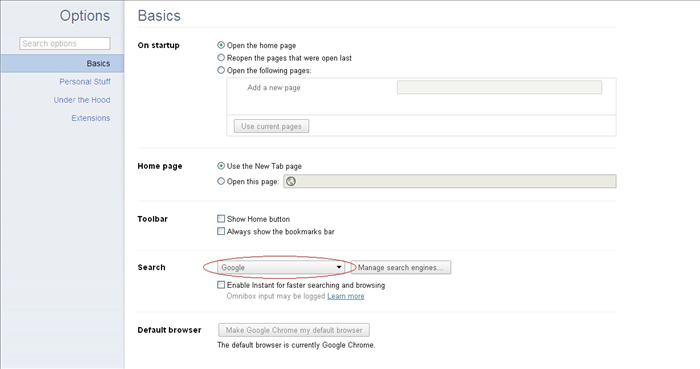Choose Reopen the pages that were open last
This screenshot has width=700, height=369.
[221, 58]
